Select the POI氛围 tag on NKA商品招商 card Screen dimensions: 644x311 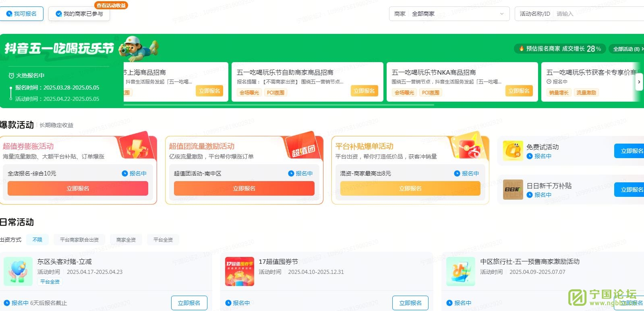click(x=431, y=92)
